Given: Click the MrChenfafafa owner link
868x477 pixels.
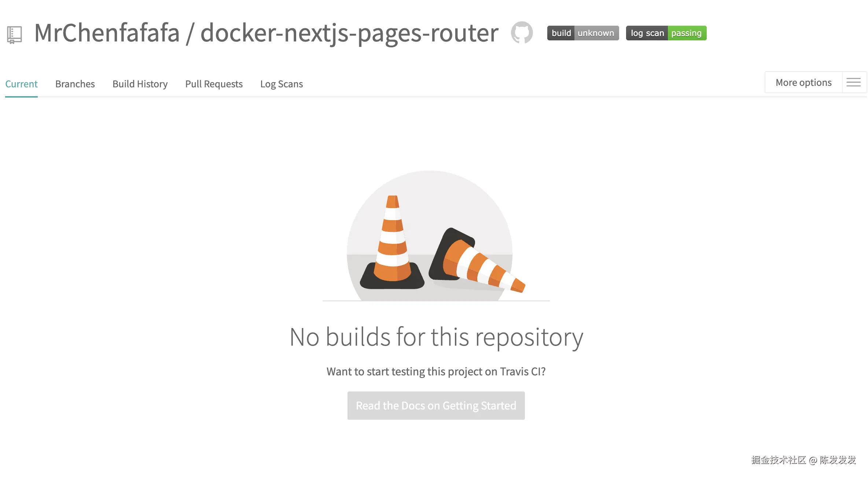Looking at the screenshot, I should click(x=107, y=33).
